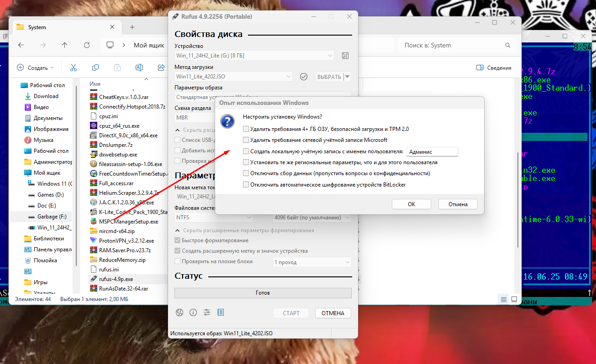Click the local account username field

pyautogui.click(x=432, y=152)
